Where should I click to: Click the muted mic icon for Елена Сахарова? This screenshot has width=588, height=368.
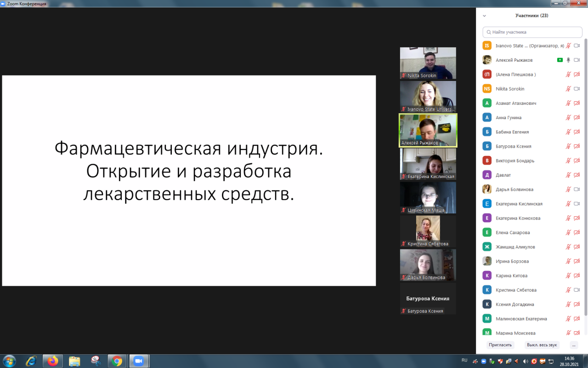pyautogui.click(x=568, y=233)
